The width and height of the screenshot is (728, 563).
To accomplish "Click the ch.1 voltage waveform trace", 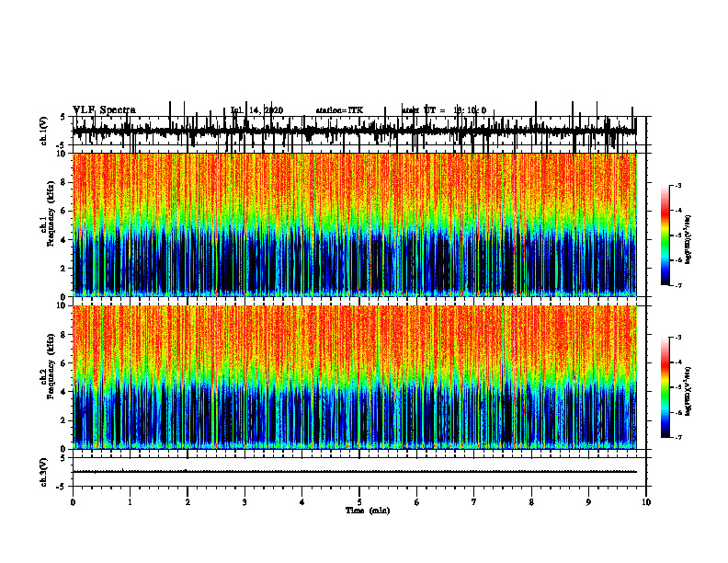I will 355,131.
